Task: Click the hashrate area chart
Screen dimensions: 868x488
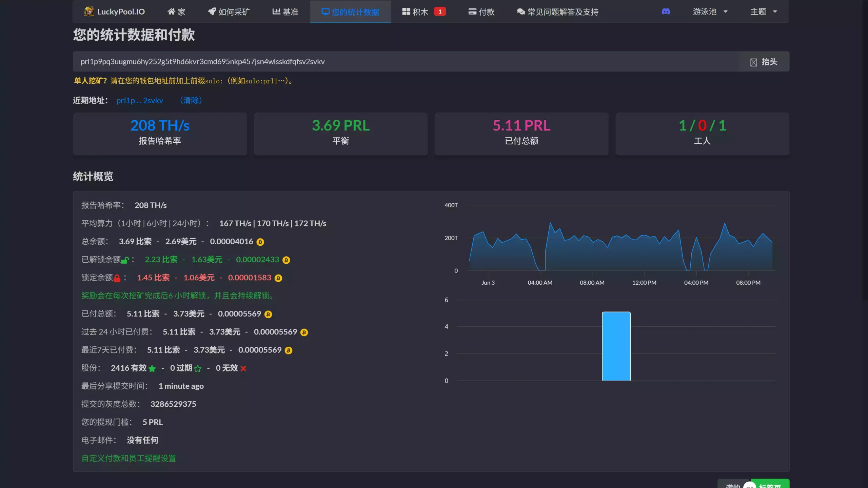Action: (620, 246)
